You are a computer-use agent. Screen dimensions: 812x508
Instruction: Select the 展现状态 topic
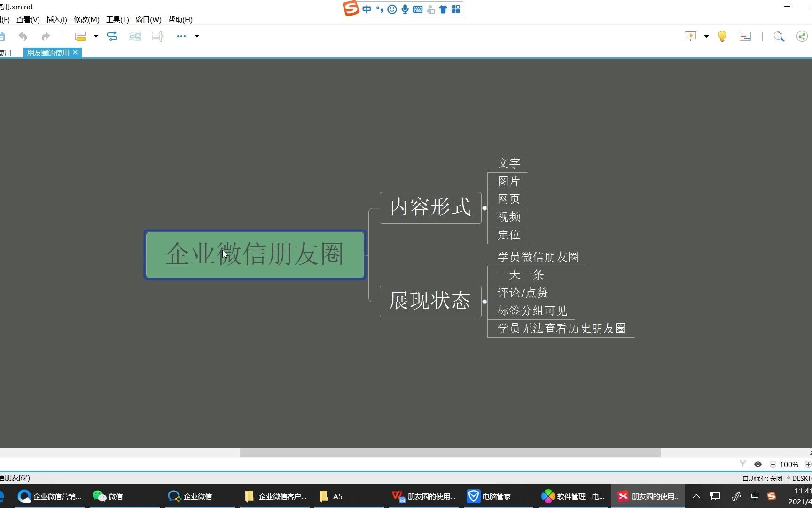430,301
